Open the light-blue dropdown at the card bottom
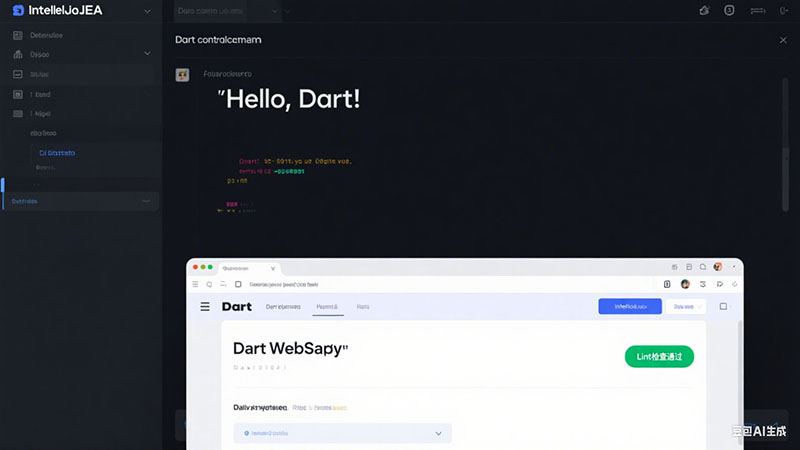 tap(342, 433)
